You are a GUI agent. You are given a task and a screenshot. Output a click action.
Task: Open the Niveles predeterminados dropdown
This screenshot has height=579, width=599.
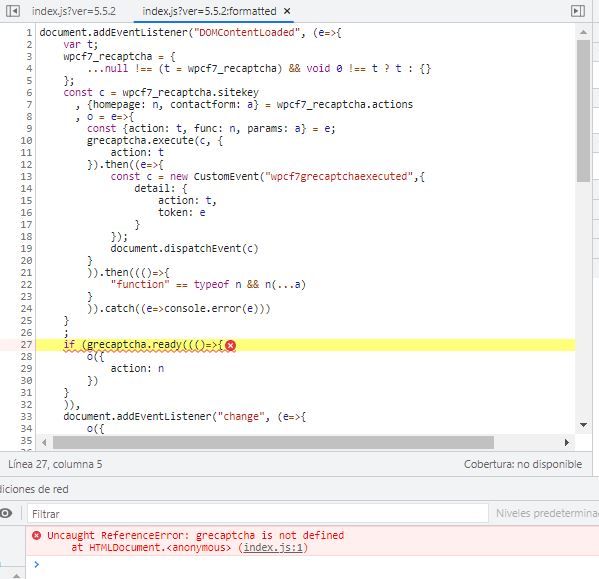547,513
